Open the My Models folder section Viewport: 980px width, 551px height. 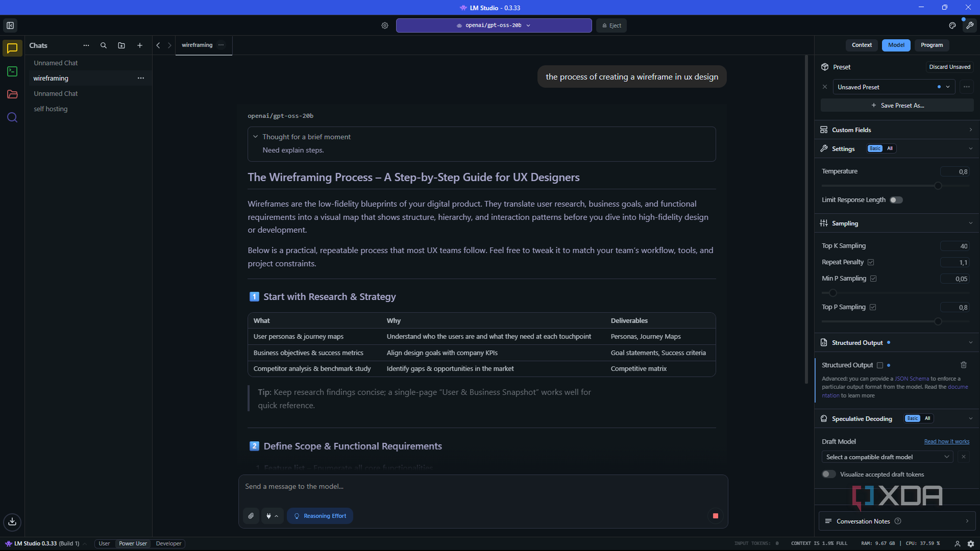coord(12,94)
